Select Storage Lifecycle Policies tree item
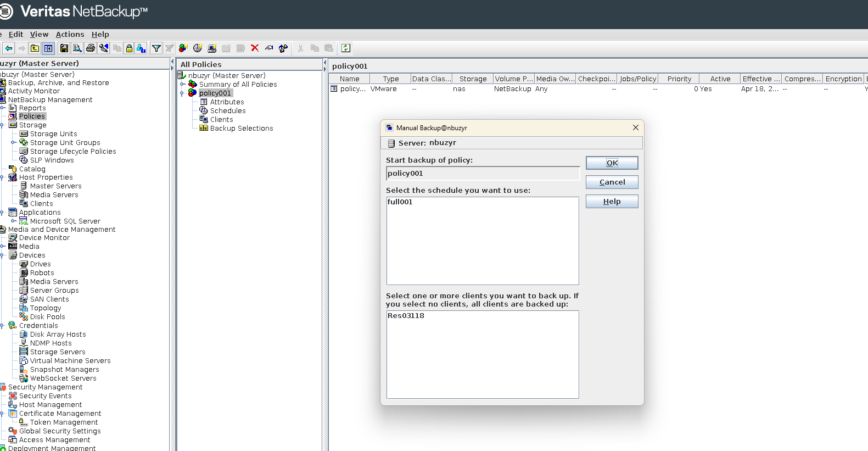 coord(73,151)
